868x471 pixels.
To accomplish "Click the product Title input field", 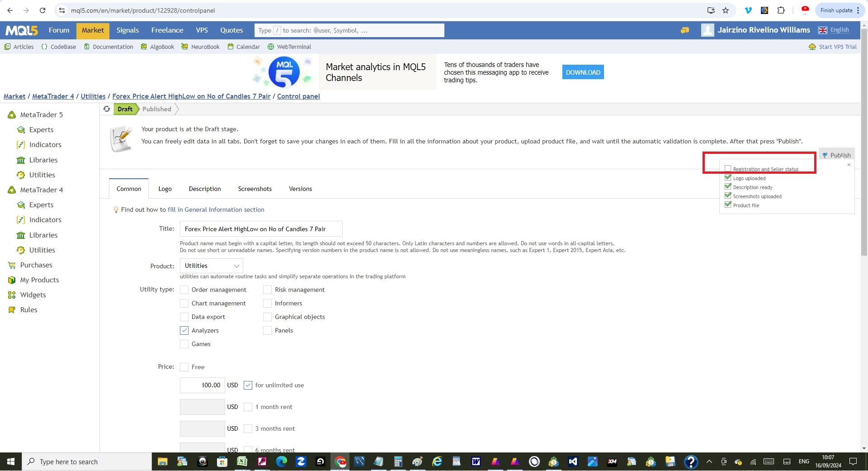I will (x=261, y=229).
